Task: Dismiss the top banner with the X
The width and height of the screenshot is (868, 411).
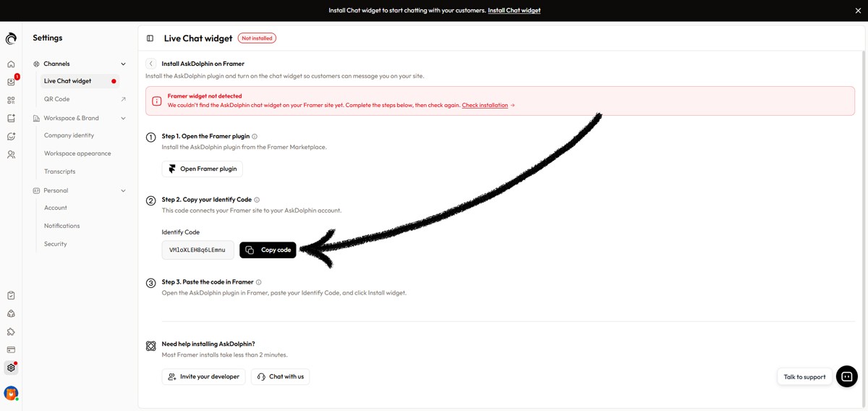Action: [859, 11]
